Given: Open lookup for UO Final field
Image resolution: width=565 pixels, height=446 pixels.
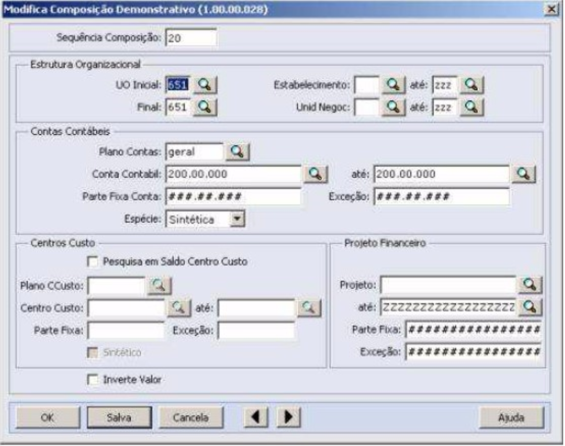Looking at the screenshot, I should (x=205, y=107).
